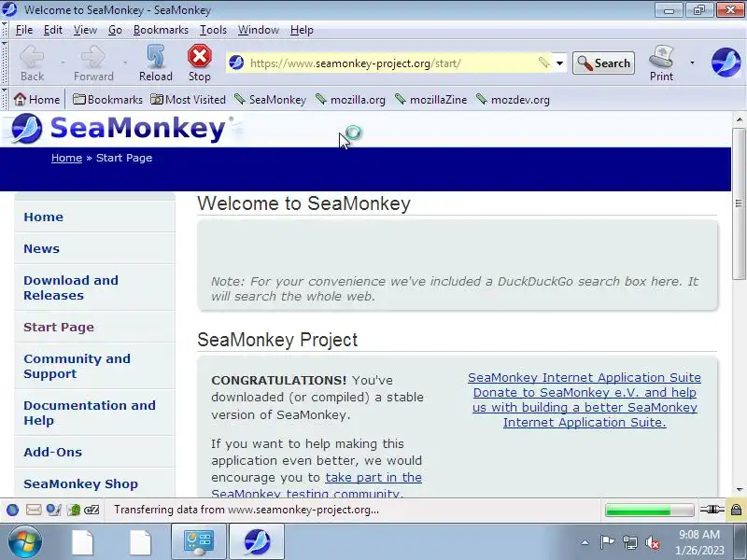
Task: Open the Browser component from status bar
Action: [x=13, y=510]
